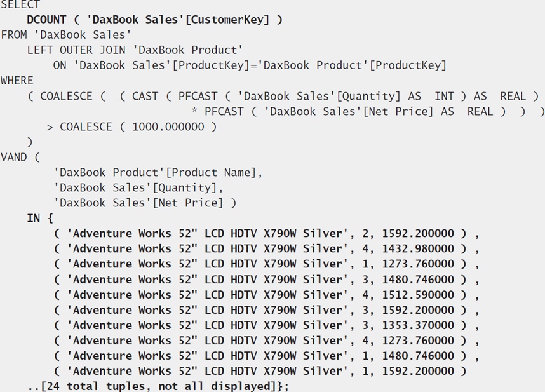Screen dimensions: 545x392
Task: Click the COALESCE ( 1000.000000 ) line
Action: (x=131, y=127)
